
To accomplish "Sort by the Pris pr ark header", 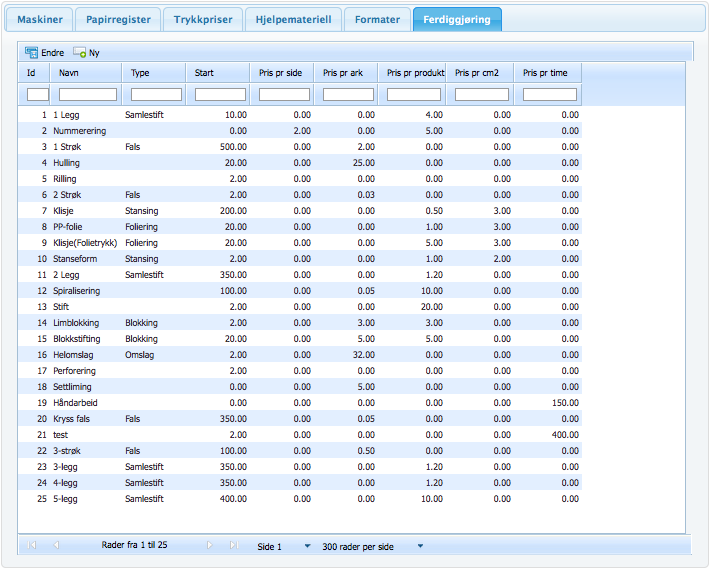I will point(345,73).
